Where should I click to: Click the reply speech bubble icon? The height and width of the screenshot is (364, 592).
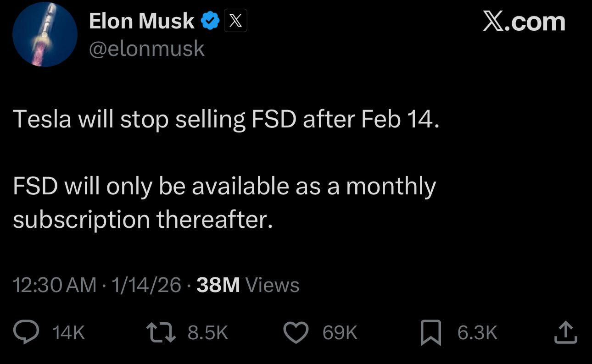point(27,332)
